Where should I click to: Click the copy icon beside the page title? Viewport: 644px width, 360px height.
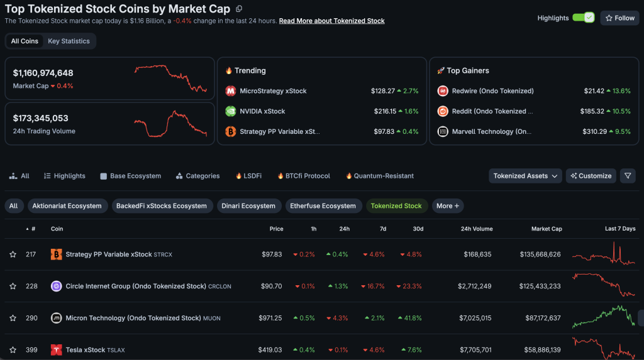pyautogui.click(x=239, y=9)
